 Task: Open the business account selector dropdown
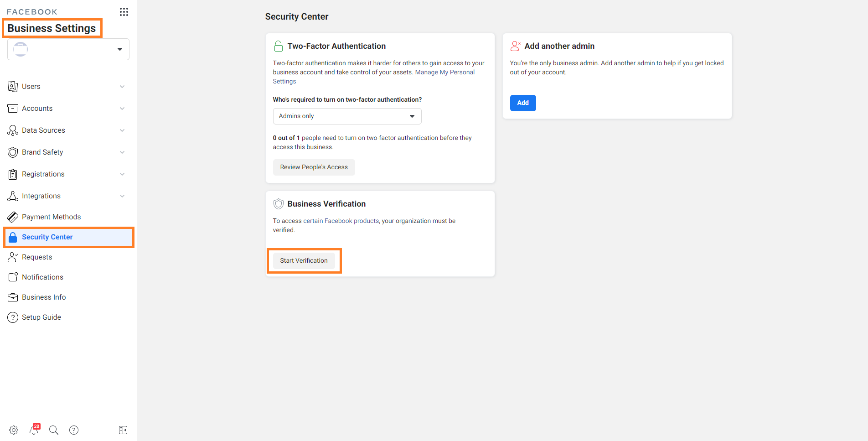(x=68, y=49)
